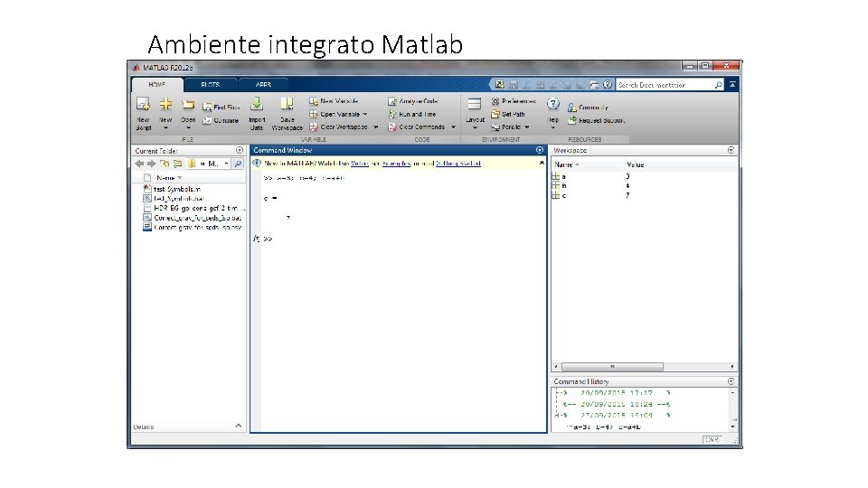
Task: Open the Workspace panel actions menu
Action: pos(731,150)
